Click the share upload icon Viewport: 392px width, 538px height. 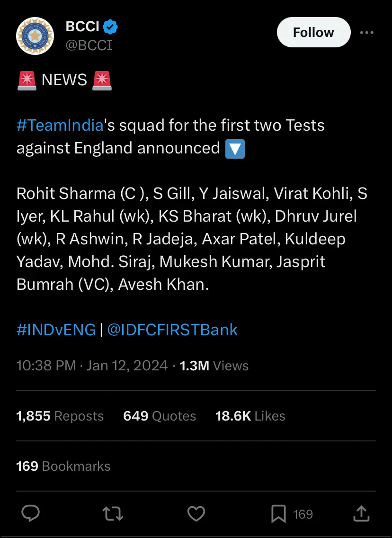(362, 513)
